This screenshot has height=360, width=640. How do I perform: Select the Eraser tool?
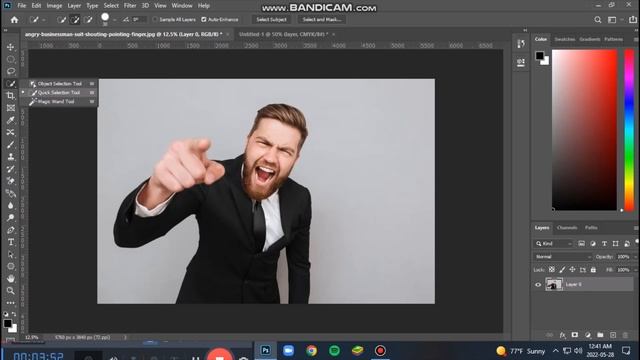11,181
